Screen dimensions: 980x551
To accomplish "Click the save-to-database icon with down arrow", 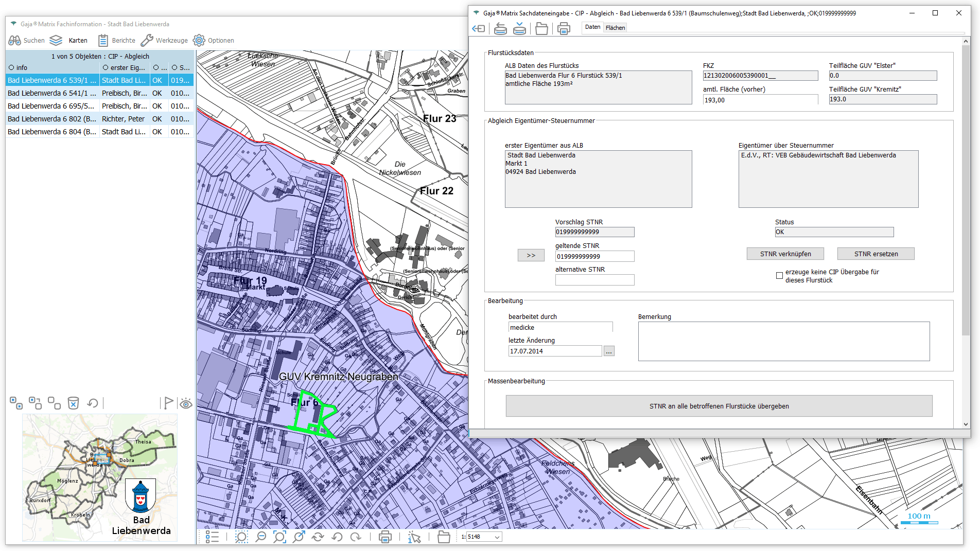I will (x=519, y=29).
